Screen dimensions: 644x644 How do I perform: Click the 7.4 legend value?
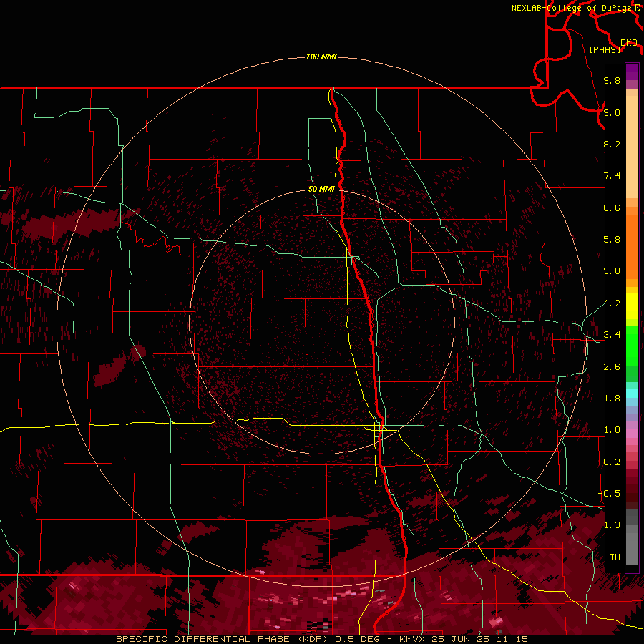[x=612, y=176]
